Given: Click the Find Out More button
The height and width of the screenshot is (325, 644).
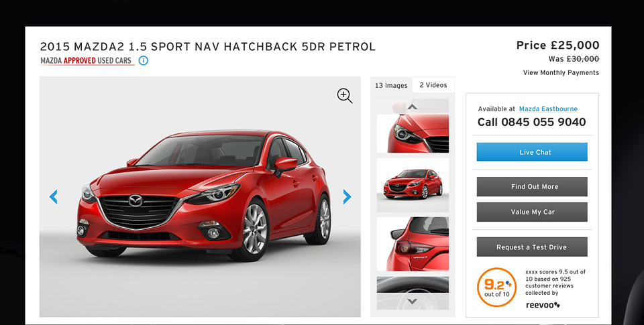Looking at the screenshot, I should click(532, 187).
